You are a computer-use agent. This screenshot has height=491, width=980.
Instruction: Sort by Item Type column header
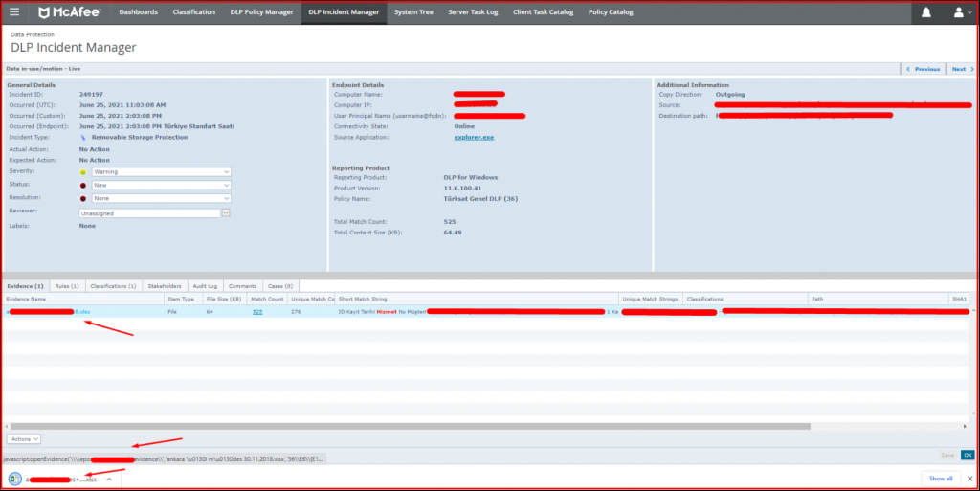coord(183,300)
